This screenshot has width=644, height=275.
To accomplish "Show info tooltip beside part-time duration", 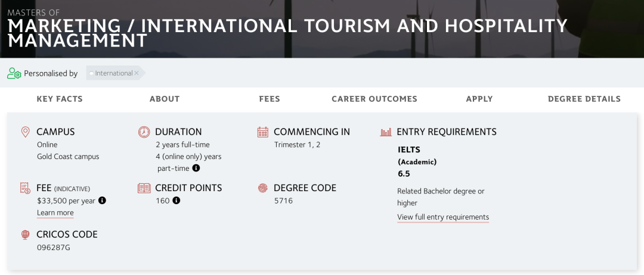I will [196, 168].
